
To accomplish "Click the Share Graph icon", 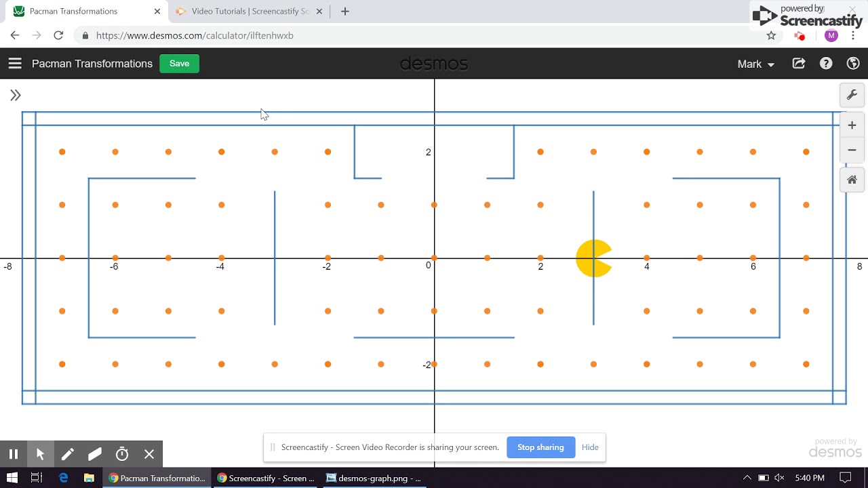I will [x=799, y=64].
